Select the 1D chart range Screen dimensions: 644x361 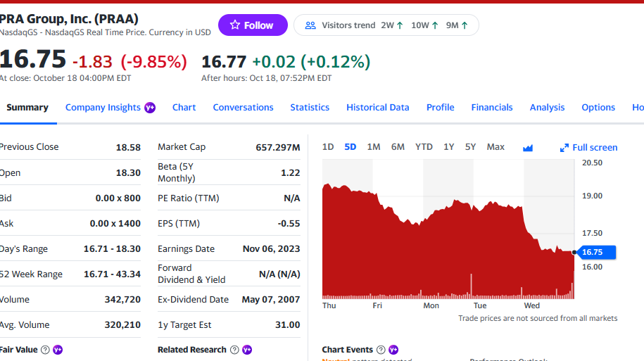tap(328, 147)
